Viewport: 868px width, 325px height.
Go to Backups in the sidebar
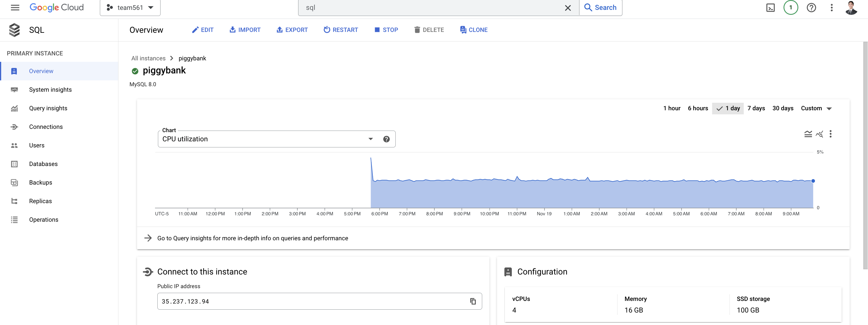pyautogui.click(x=40, y=183)
